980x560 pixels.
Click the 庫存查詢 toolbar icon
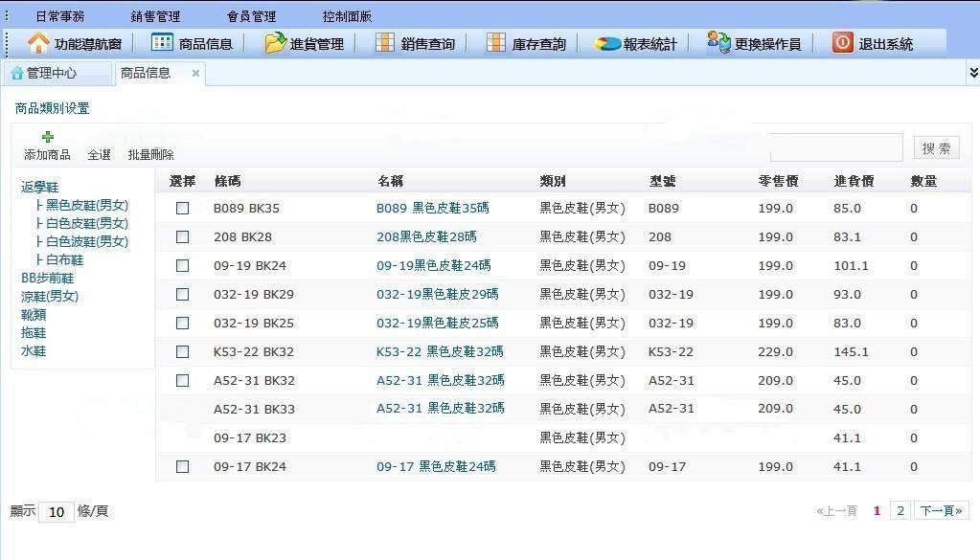click(x=495, y=42)
